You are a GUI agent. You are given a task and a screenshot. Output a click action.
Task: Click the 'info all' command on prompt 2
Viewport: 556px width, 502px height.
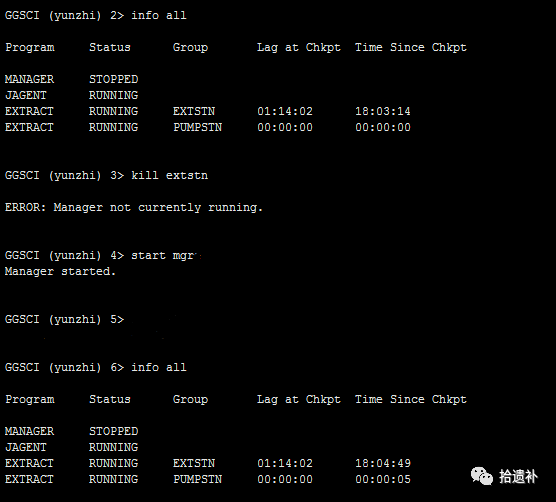click(159, 15)
